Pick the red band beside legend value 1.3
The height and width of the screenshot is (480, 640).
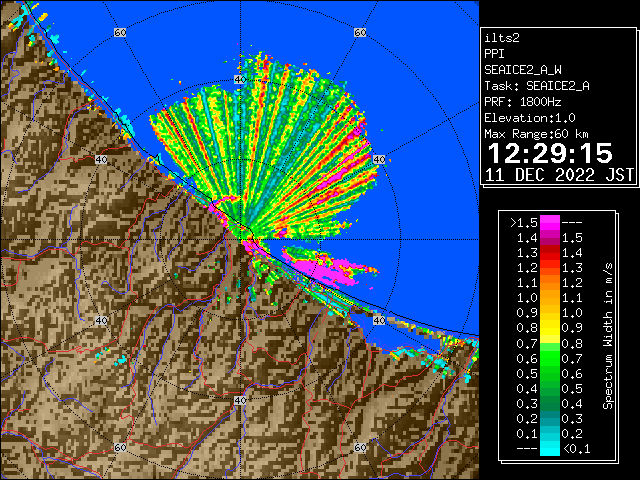(550, 253)
